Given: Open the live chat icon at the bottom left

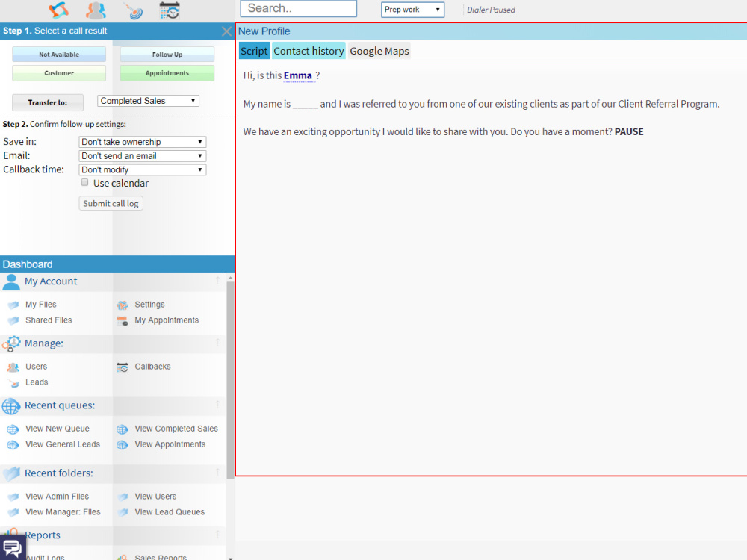Looking at the screenshot, I should (13, 547).
